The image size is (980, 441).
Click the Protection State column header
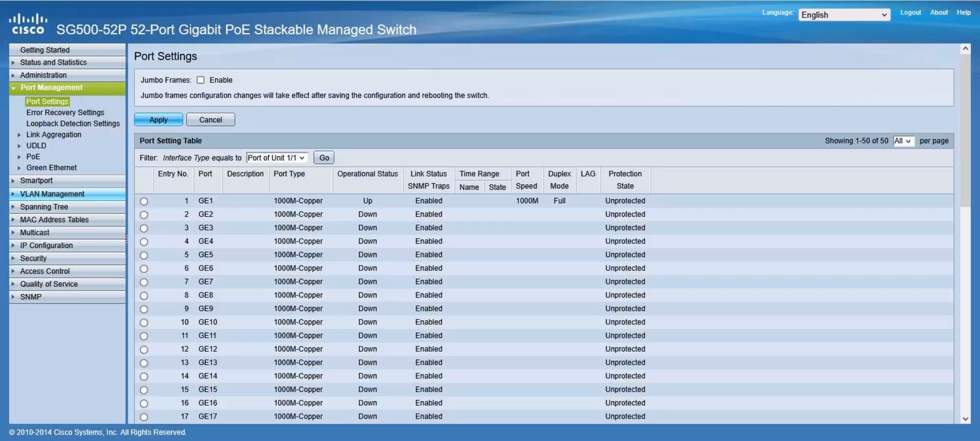625,180
